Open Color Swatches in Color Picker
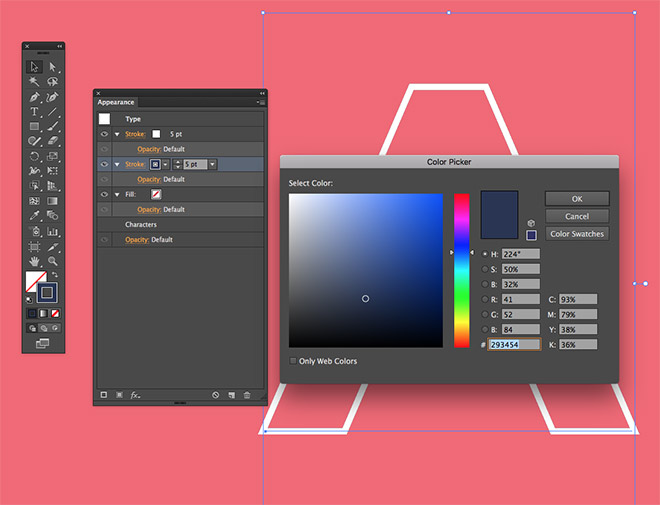The image size is (660, 505). tap(577, 234)
